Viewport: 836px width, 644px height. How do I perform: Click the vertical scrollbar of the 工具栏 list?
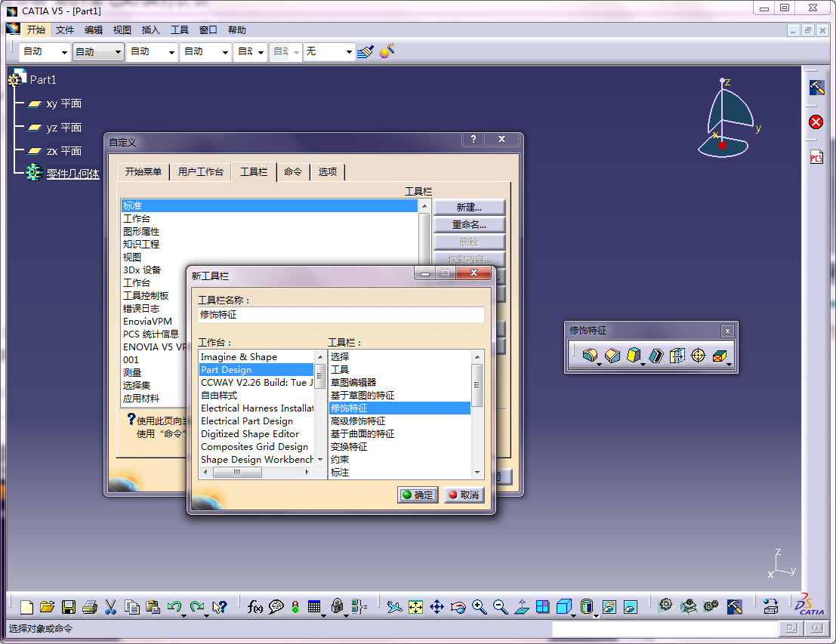click(477, 414)
